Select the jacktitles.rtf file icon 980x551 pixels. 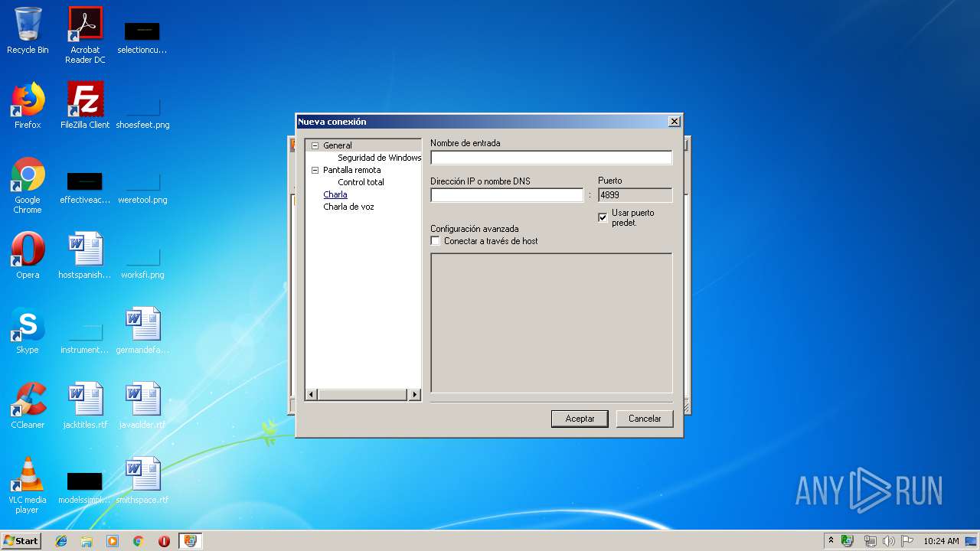pyautogui.click(x=85, y=406)
